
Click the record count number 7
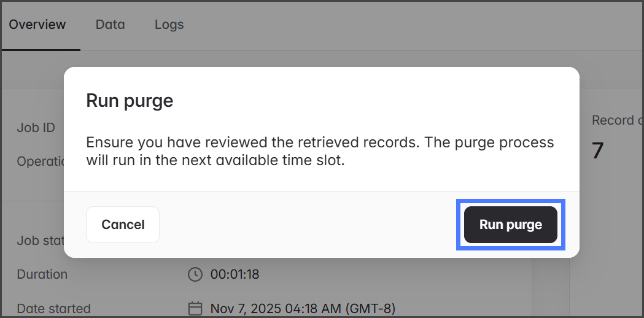[597, 151]
